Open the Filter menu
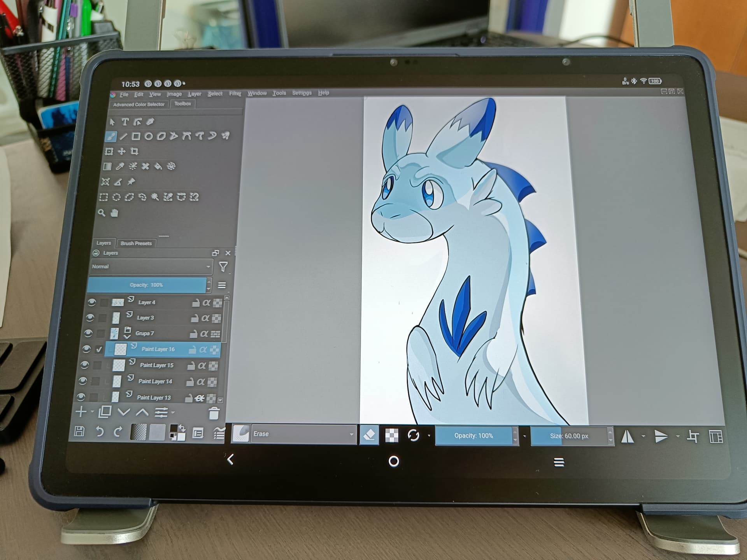The image size is (747, 560). tap(235, 94)
